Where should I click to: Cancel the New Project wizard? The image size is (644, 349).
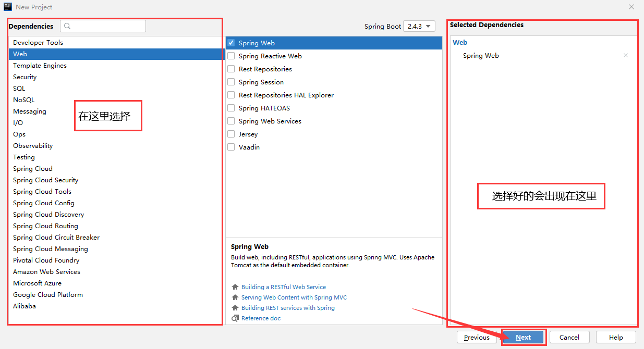[x=569, y=338]
